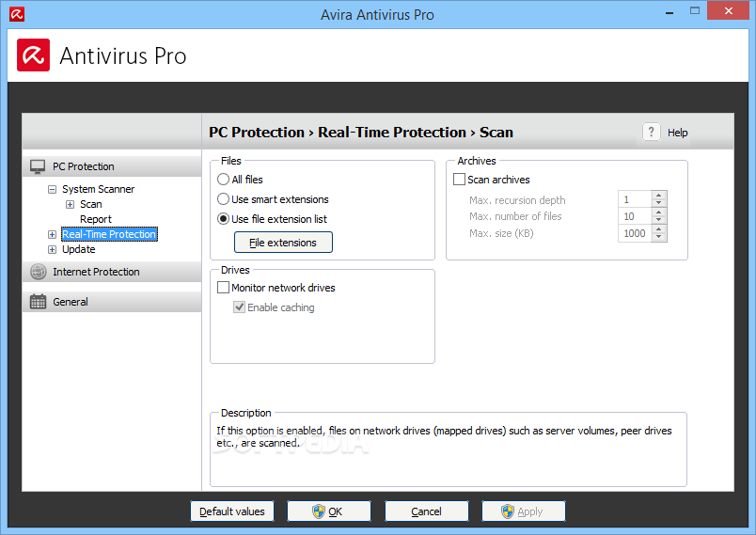The image size is (756, 535).
Task: Click the Cancel button
Action: [426, 511]
